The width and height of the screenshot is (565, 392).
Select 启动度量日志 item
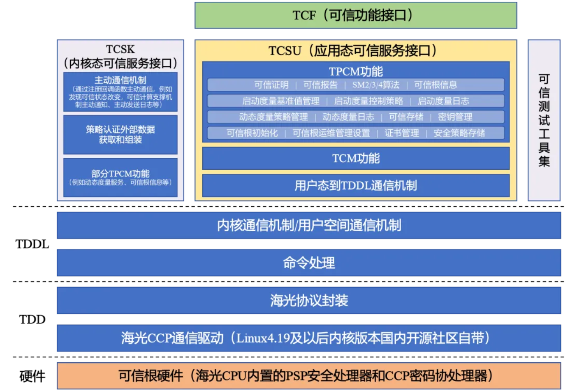click(x=443, y=101)
